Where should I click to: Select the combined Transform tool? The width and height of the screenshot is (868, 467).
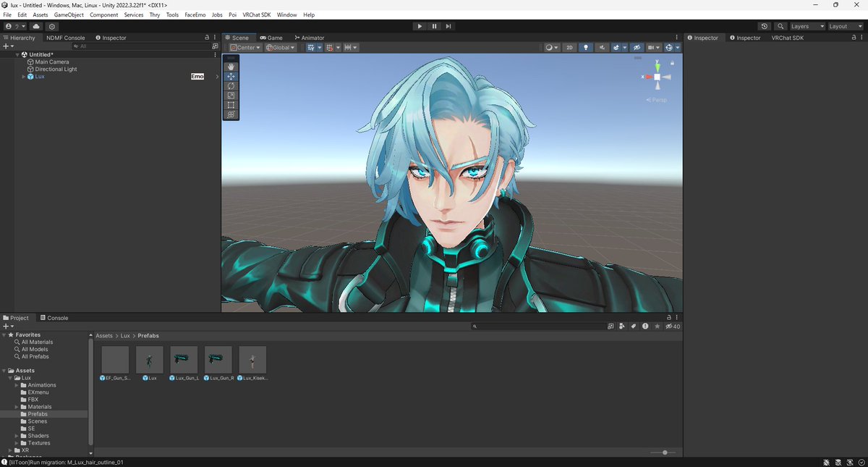point(231,114)
